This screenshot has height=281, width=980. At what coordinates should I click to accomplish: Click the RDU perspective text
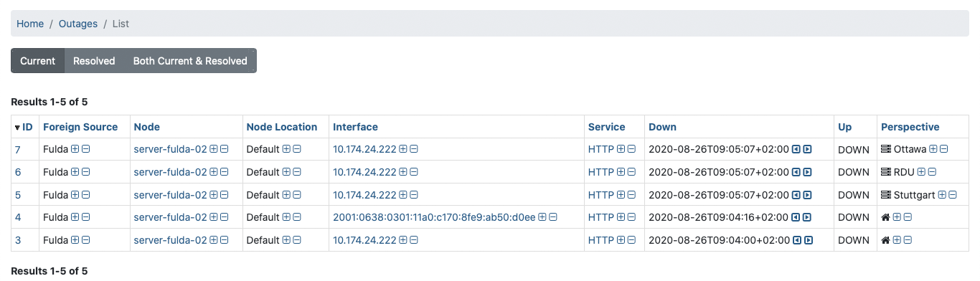click(904, 172)
